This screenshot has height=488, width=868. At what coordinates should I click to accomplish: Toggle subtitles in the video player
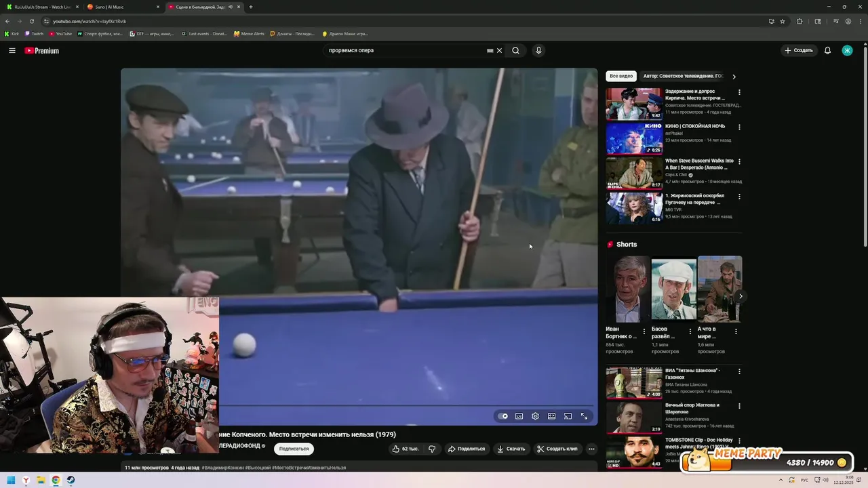coord(519,416)
